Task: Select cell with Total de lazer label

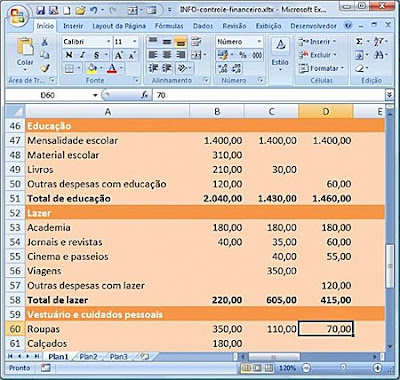Action: pos(107,300)
